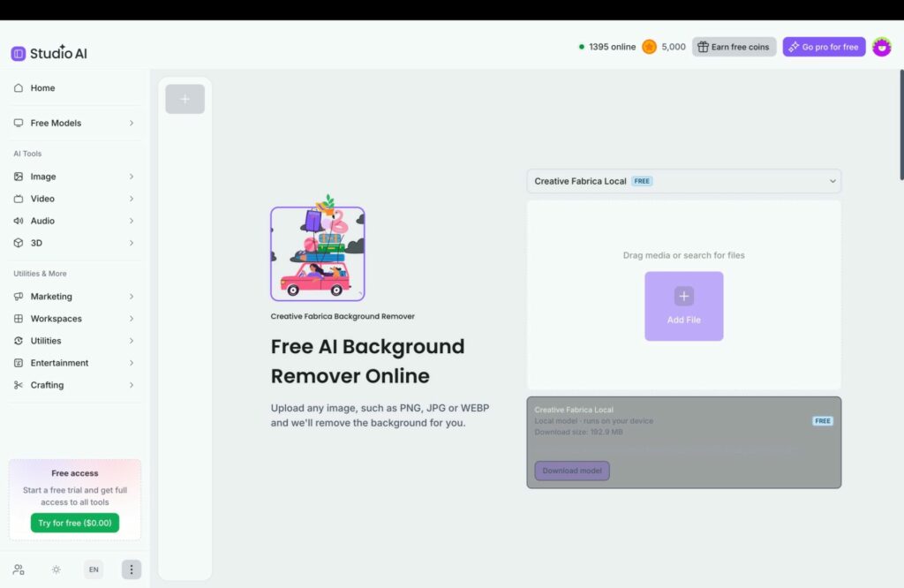Change language with the EN button
Image resolution: width=904 pixels, height=588 pixels.
pos(94,569)
